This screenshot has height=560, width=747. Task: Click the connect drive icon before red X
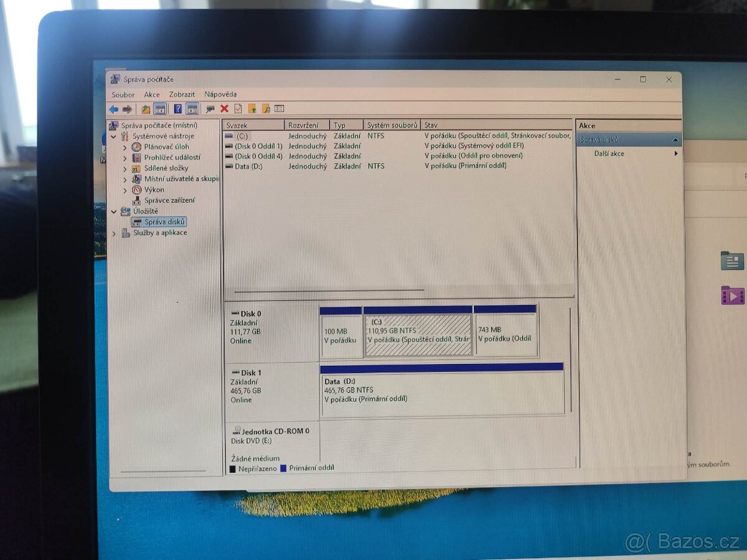click(210, 109)
